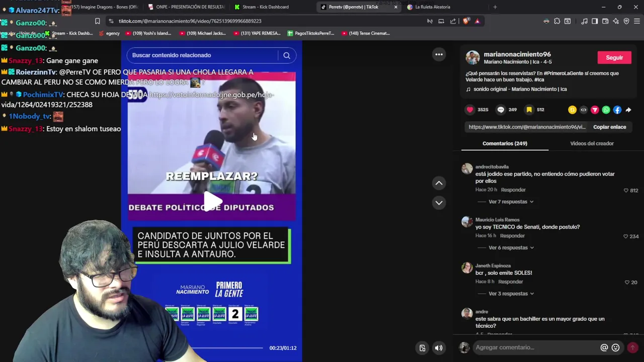Image resolution: width=644 pixels, height=362 pixels.
Task: Open Brave VPN shield icon
Action: tap(626, 21)
